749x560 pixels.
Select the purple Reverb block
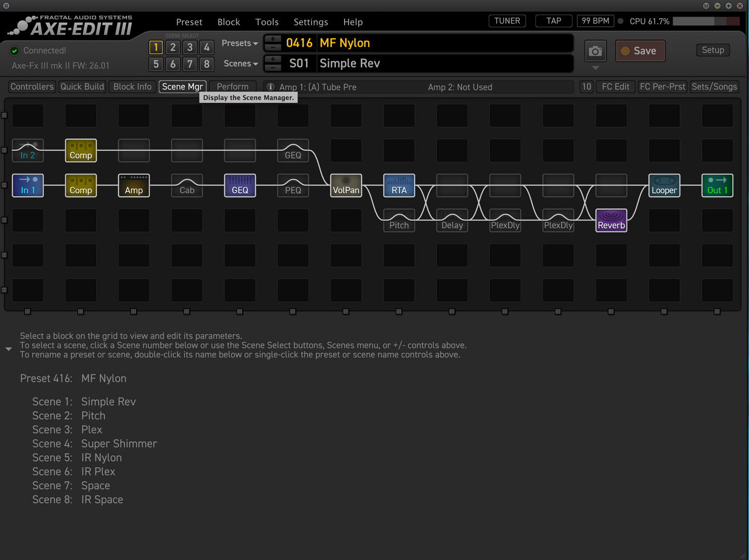click(x=612, y=220)
